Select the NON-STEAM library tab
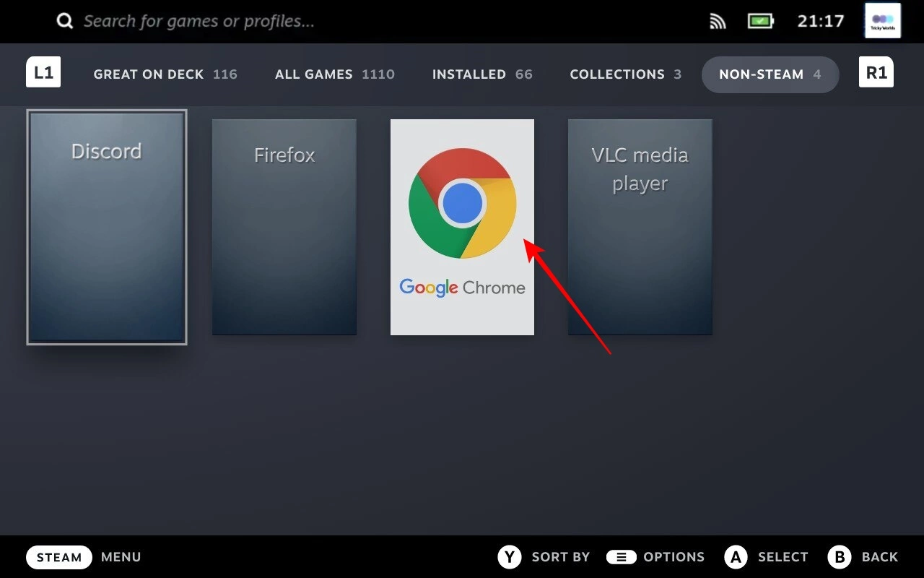 pyautogui.click(x=770, y=74)
